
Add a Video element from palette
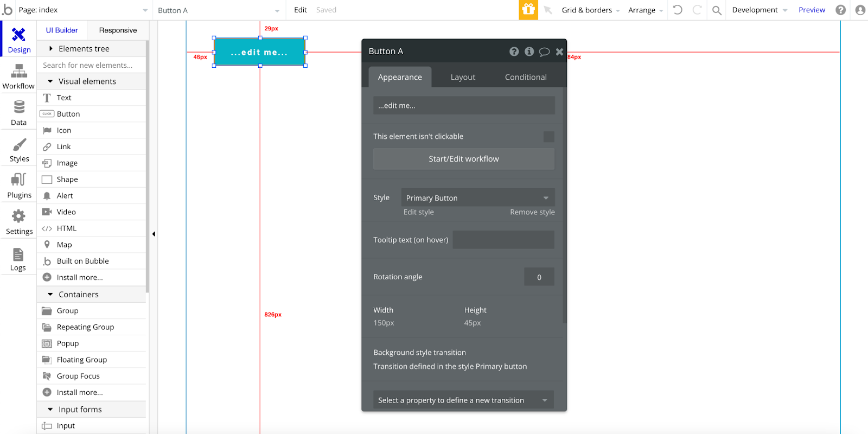point(92,212)
